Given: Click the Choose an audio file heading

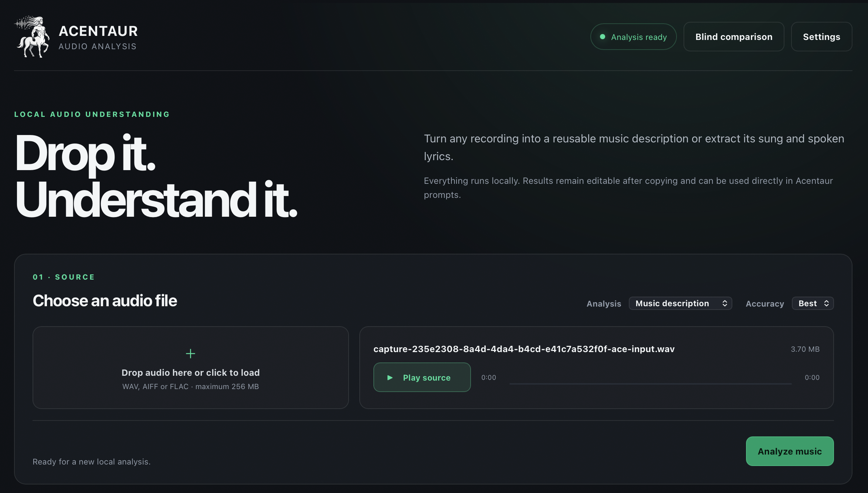Looking at the screenshot, I should [x=105, y=301].
